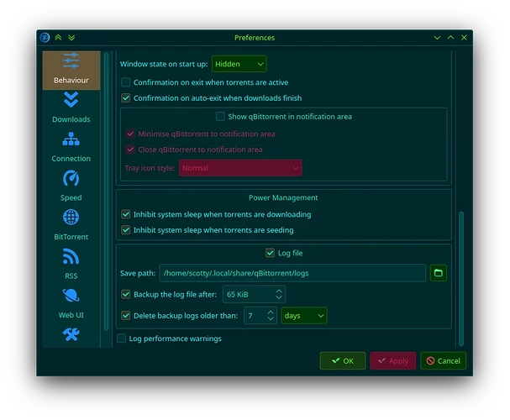The width and height of the screenshot is (510, 420).
Task: Open the Web UI settings page
Action: (71, 304)
